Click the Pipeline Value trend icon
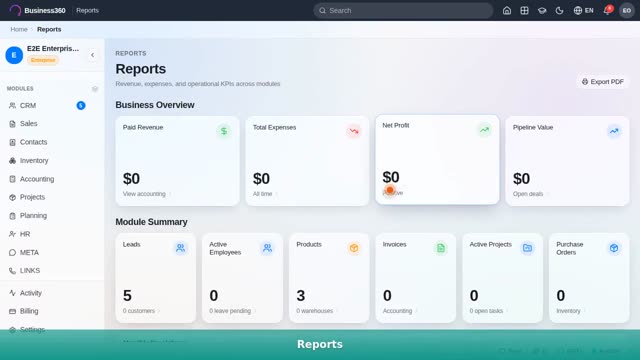Image resolution: width=640 pixels, height=360 pixels. [614, 131]
